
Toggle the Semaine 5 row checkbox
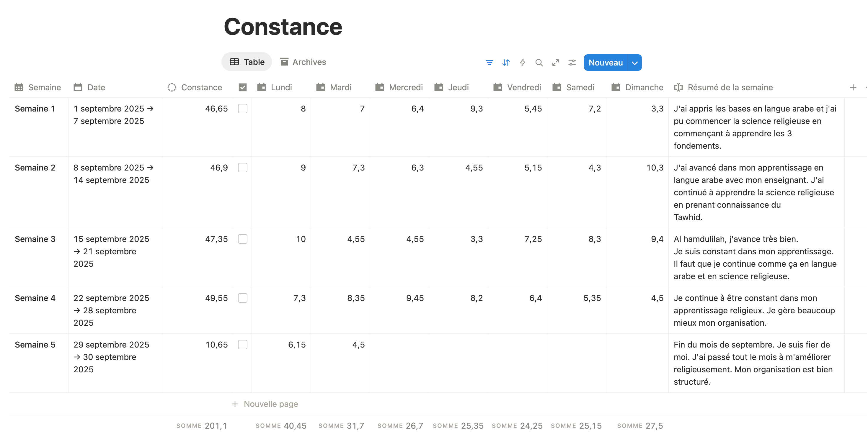pyautogui.click(x=243, y=345)
